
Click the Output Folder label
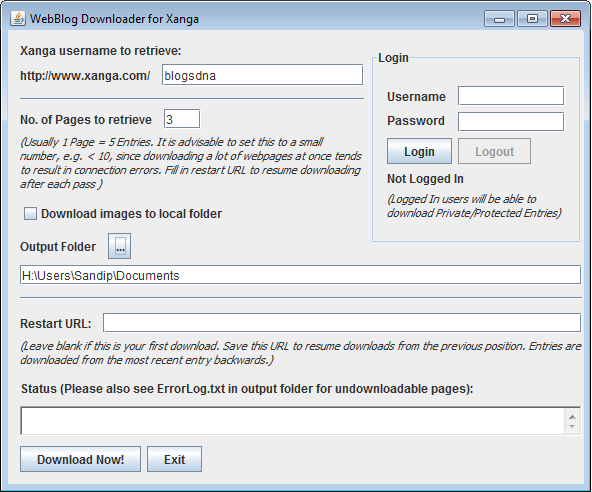click(x=58, y=247)
